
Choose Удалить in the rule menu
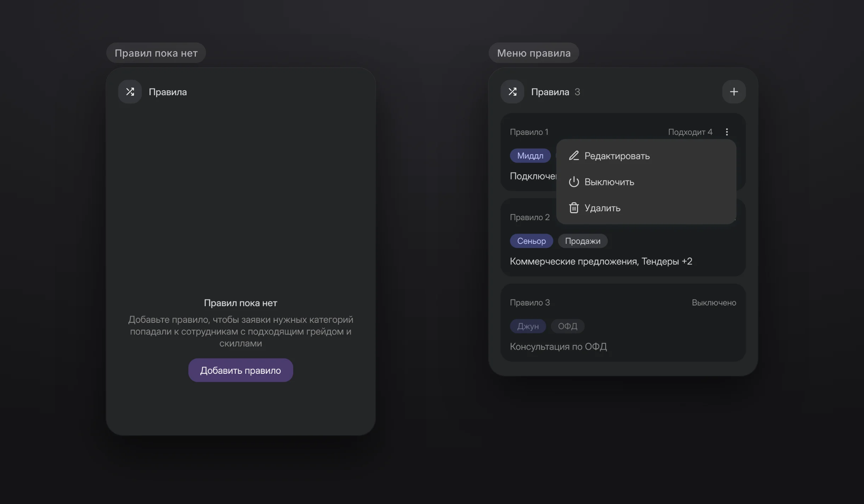click(646, 208)
